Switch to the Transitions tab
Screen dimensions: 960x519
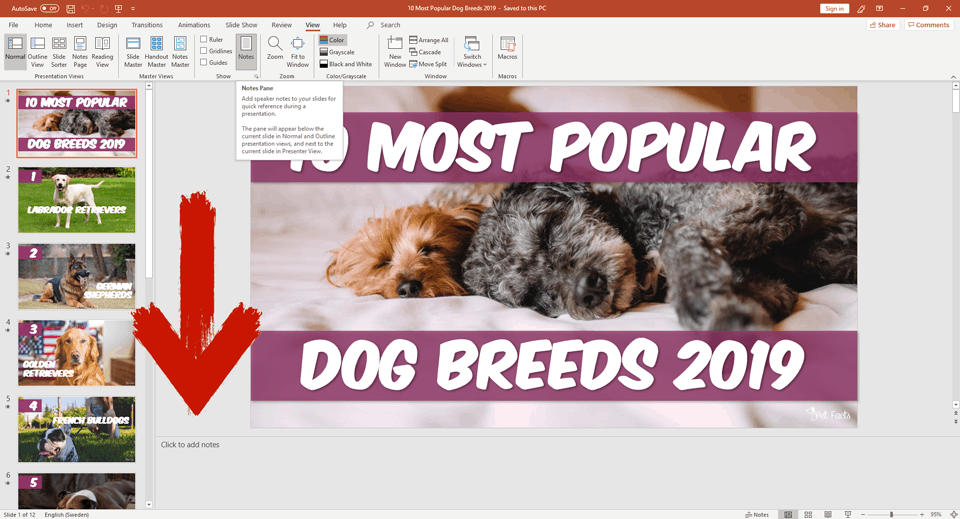(x=147, y=25)
